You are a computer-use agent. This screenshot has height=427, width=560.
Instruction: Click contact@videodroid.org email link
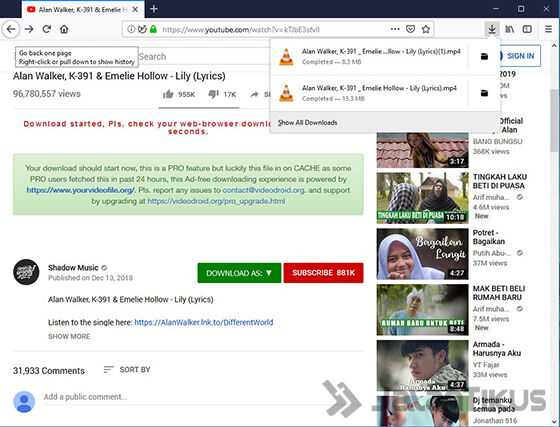coord(264,190)
